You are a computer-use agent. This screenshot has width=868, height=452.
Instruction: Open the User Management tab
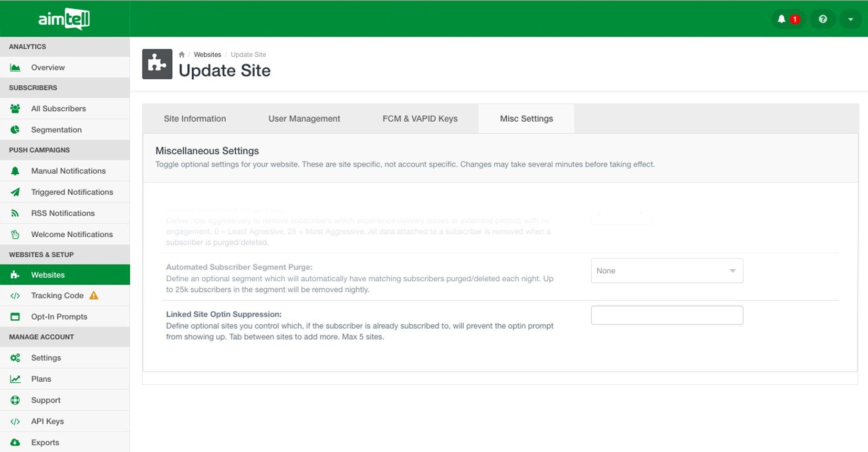[304, 119]
